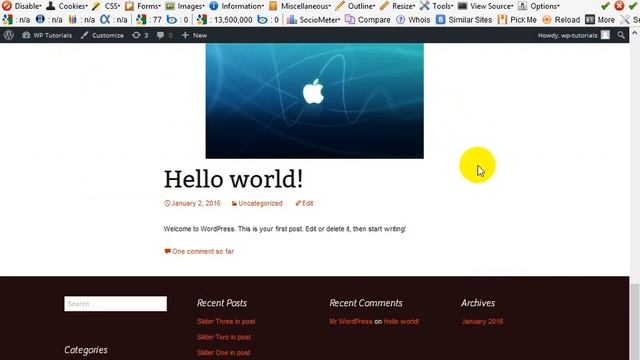Click the Whois toolbar button
This screenshot has width=640, height=360.
click(413, 20)
